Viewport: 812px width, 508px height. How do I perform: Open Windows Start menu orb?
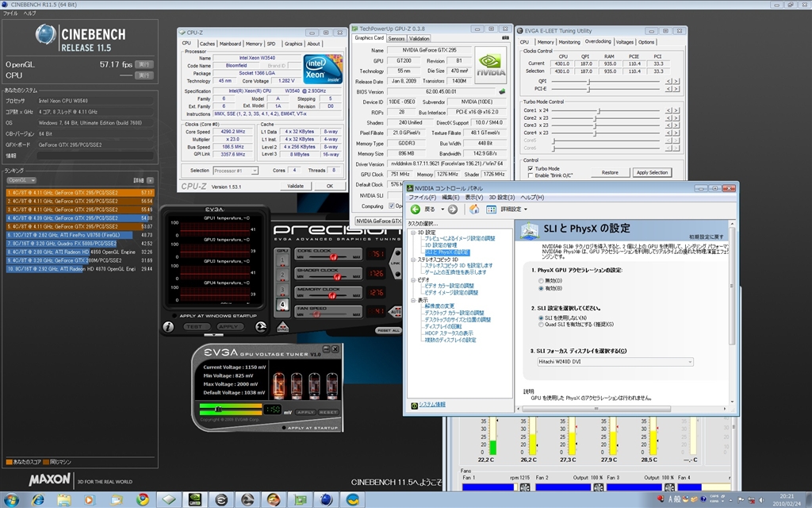[x=10, y=500]
